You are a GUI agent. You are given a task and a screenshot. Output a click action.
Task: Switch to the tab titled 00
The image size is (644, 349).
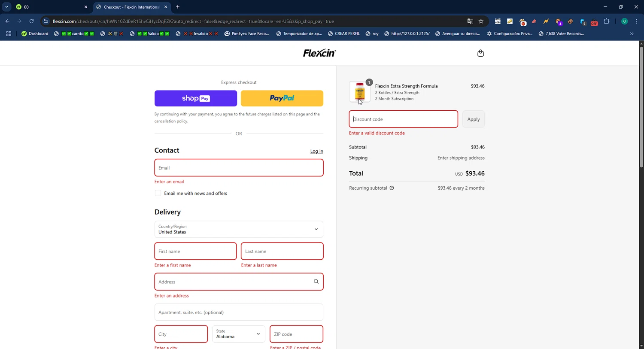tap(51, 7)
